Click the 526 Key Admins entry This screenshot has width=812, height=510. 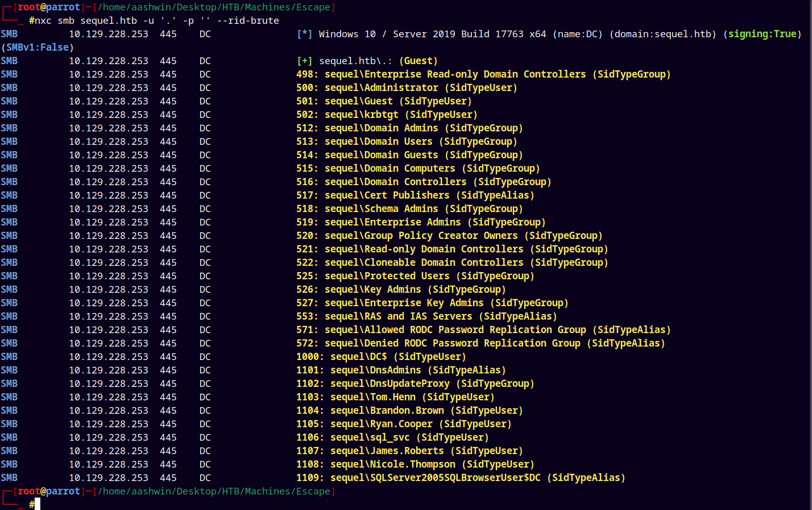[401, 290]
